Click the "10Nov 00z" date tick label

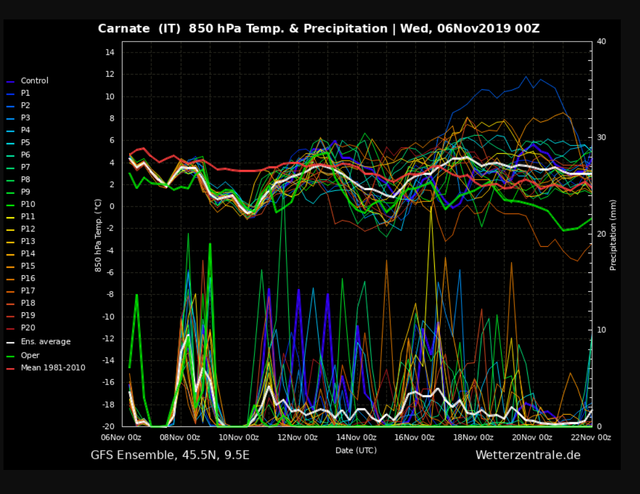tap(239, 438)
